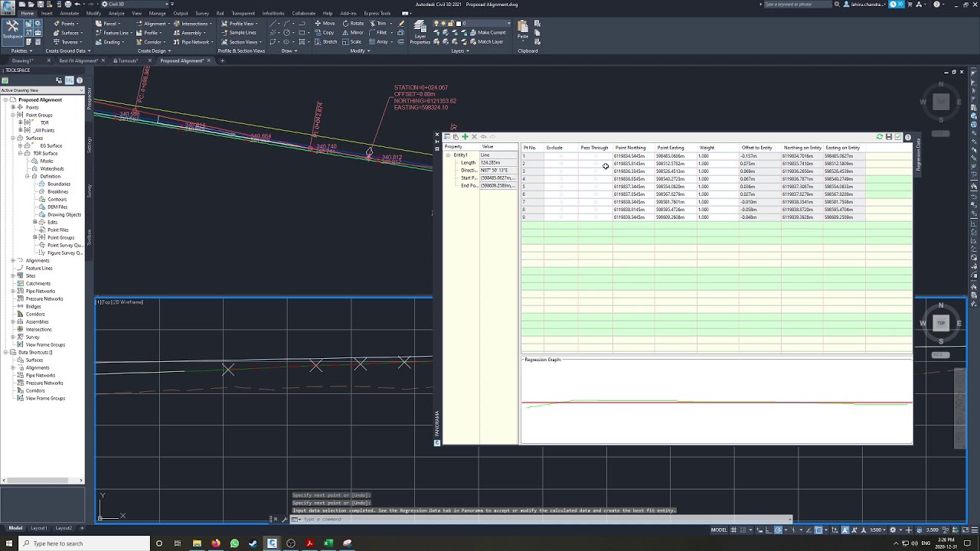Open the Annotate ribbon tab

point(70,13)
